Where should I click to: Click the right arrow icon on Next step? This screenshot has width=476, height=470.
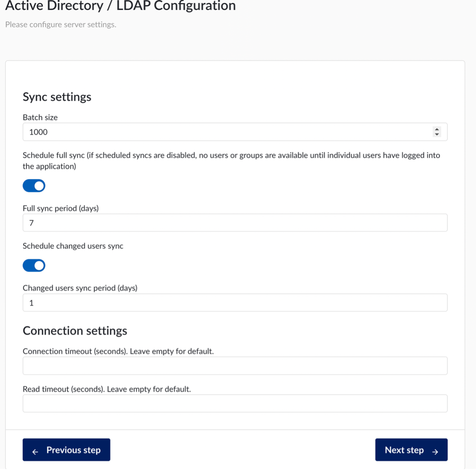tap(435, 451)
